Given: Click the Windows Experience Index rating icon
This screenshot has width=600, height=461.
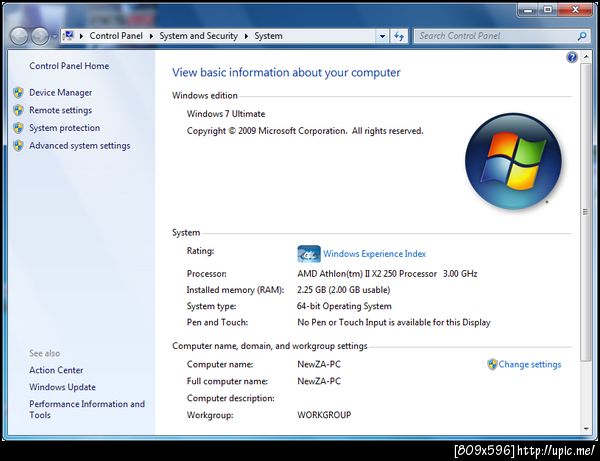Looking at the screenshot, I should [309, 254].
